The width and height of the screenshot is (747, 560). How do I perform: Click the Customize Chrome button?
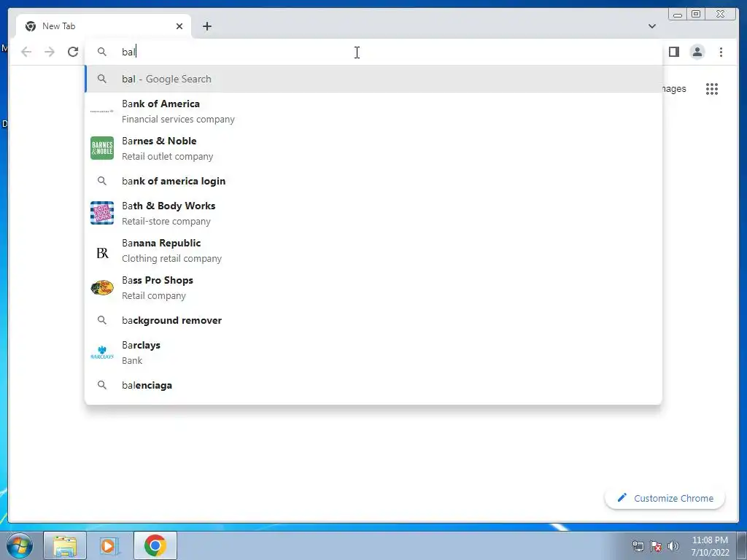[665, 498]
